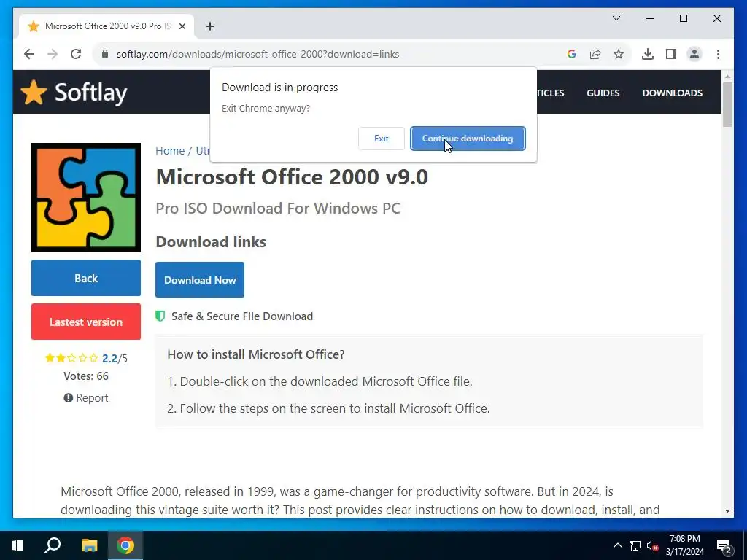747x560 pixels.
Task: Click the network tray icon
Action: point(635,545)
